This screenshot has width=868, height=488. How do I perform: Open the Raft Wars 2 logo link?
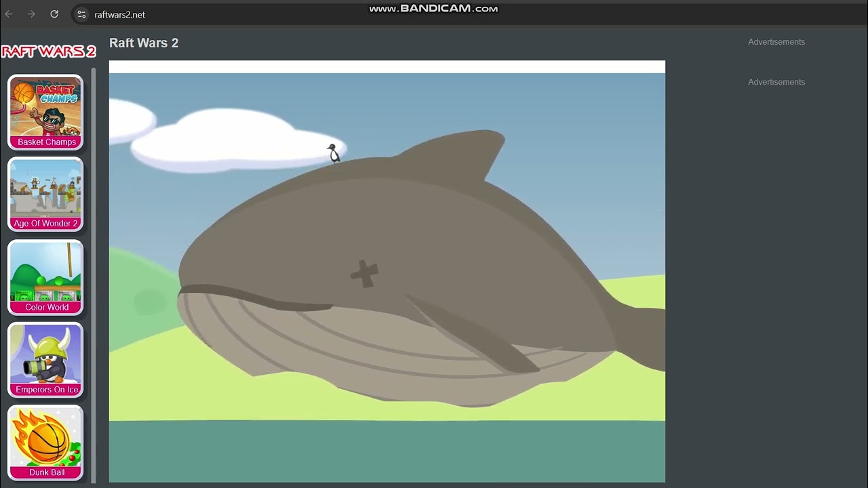point(49,52)
